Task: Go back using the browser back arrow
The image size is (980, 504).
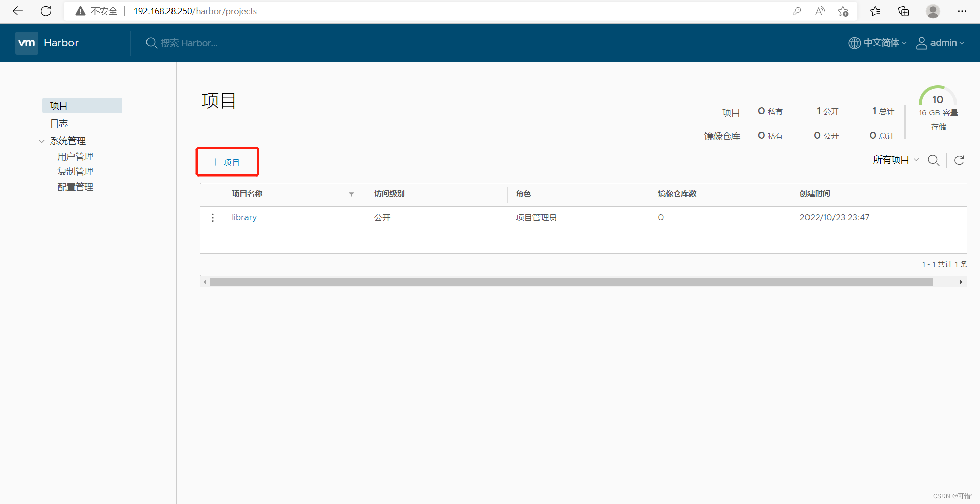Action: coord(18,11)
